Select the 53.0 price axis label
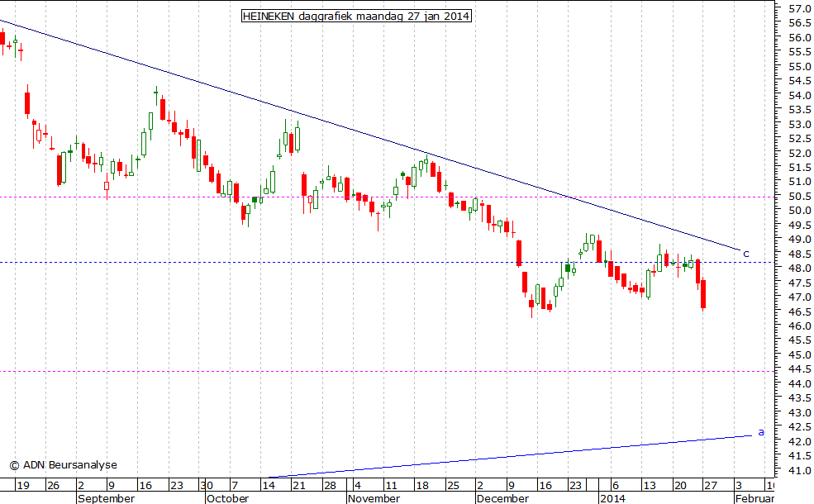Viewport: 814px width, 504px height. (800, 125)
